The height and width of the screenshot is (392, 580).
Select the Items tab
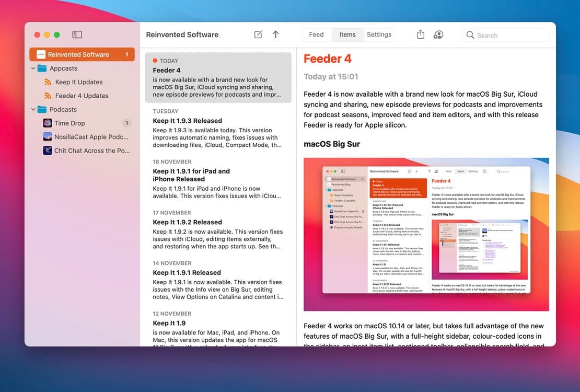coord(347,34)
